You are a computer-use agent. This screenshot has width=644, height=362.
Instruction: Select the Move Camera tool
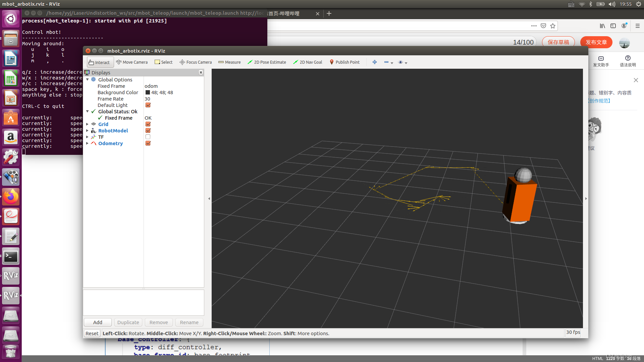pyautogui.click(x=132, y=62)
